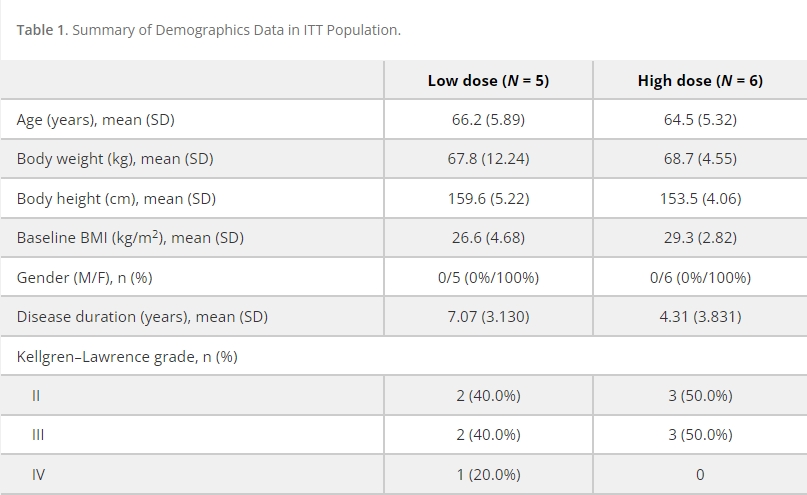Click the Table 1 caption title
The image size is (807, 495).
[208, 30]
